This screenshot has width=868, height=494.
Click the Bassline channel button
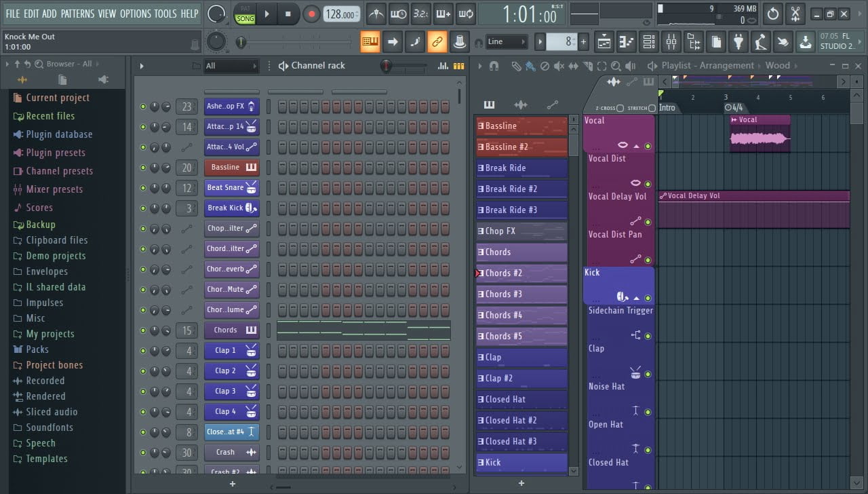coord(231,167)
